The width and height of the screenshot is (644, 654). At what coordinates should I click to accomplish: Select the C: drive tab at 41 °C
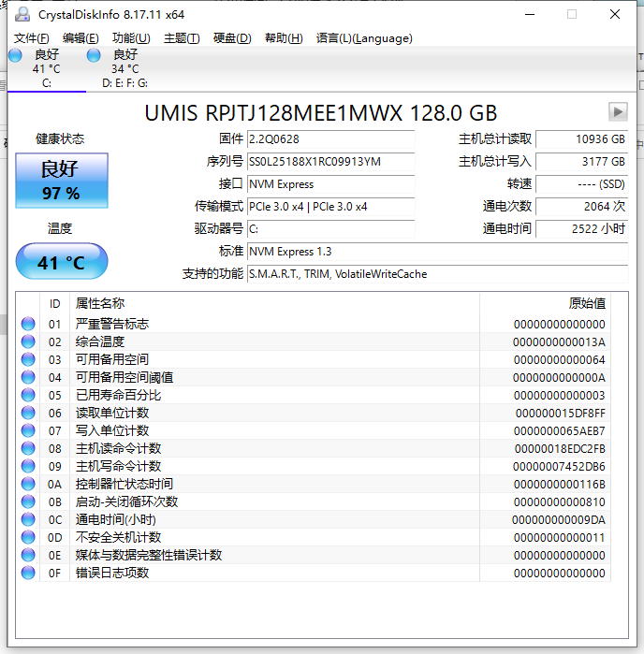pos(46,69)
